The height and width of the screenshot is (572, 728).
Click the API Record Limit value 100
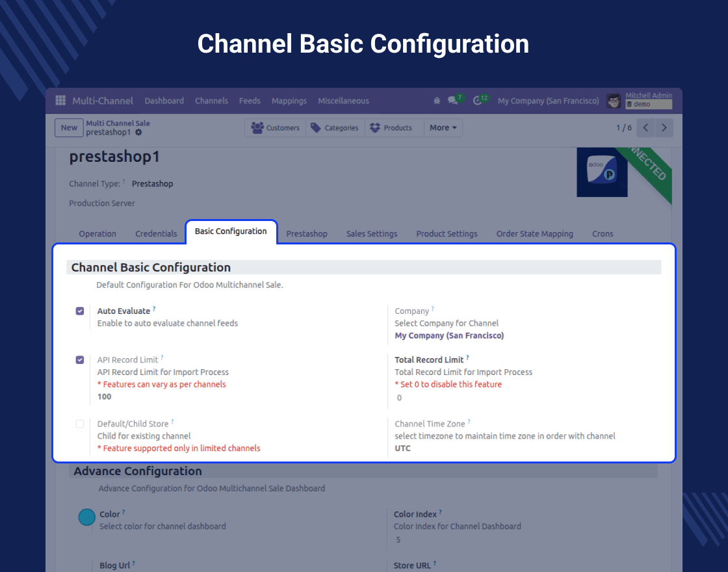(105, 396)
